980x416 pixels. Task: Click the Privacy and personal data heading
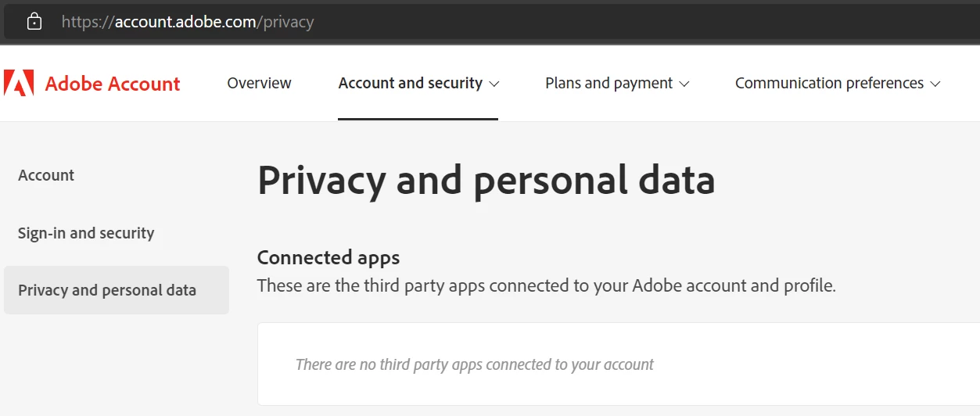coord(486,180)
